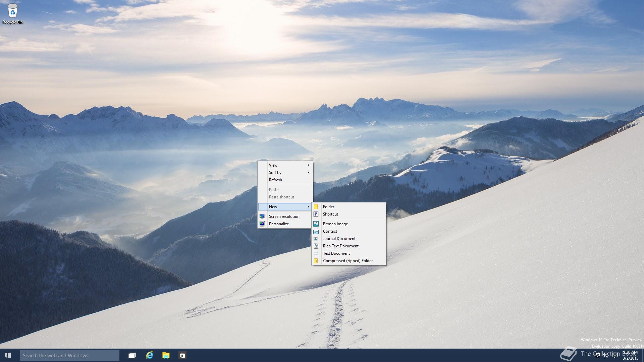Click the Search the web and Windows box

pyautogui.click(x=69, y=355)
